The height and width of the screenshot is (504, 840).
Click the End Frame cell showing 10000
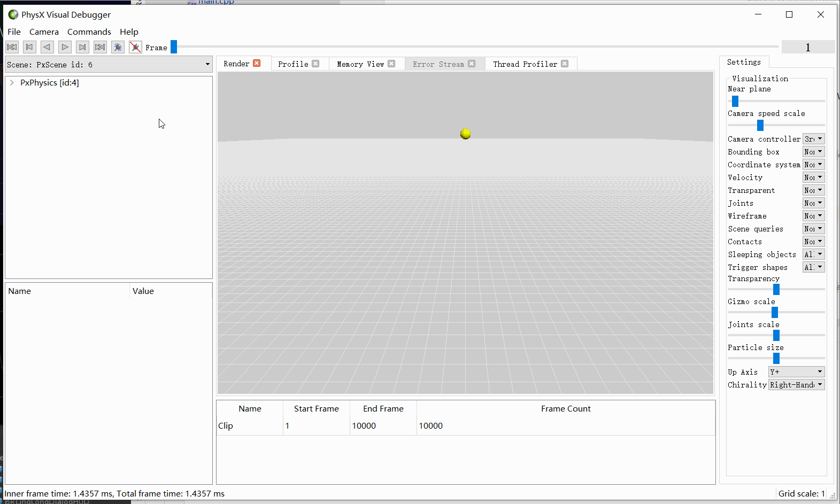383,426
